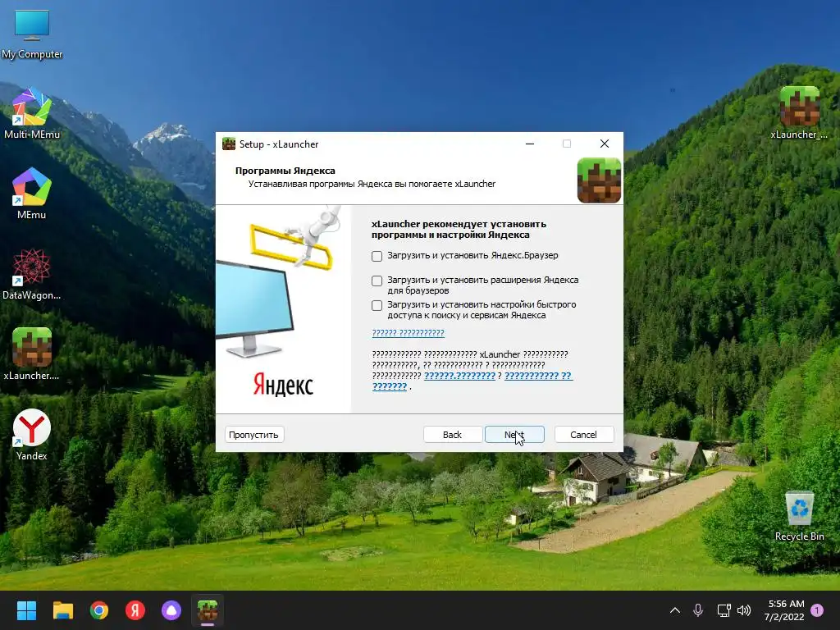Image resolution: width=840 pixels, height=630 pixels.
Task: Click the Cancel button
Action: [583, 435]
